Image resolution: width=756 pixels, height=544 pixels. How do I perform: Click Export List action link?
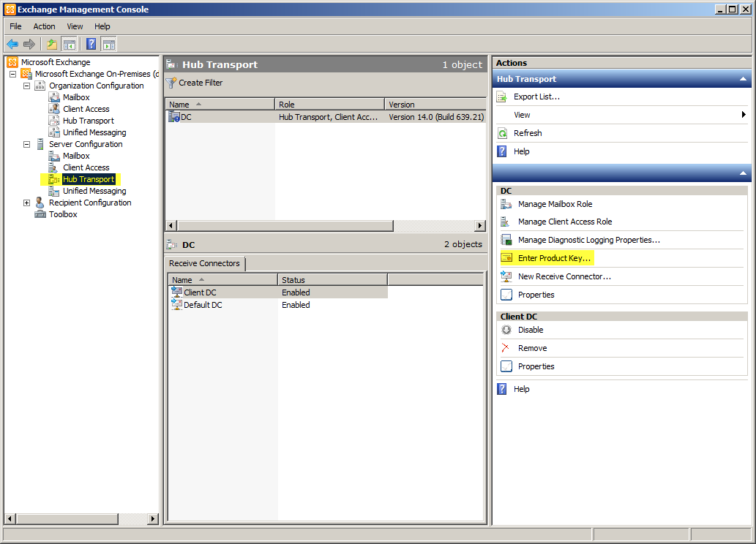pos(536,97)
